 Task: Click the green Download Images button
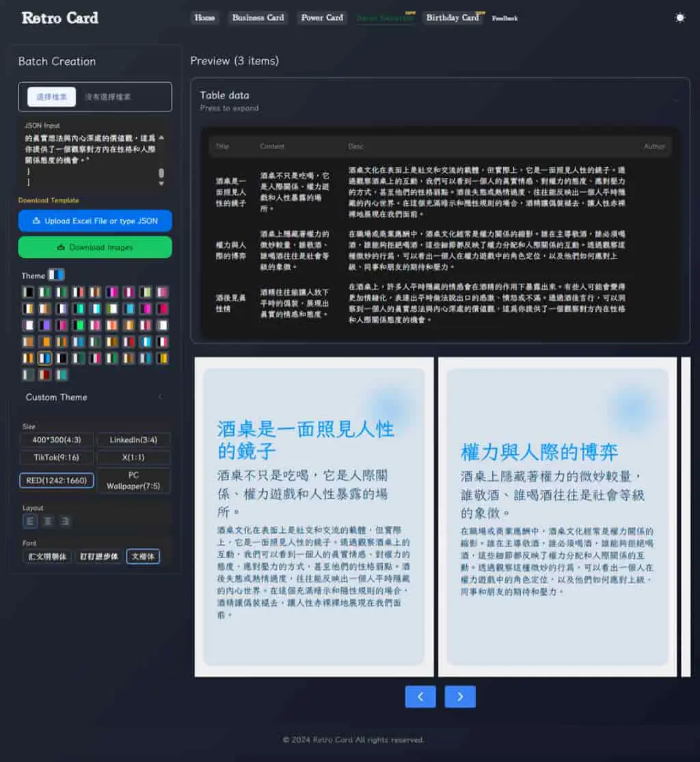click(x=95, y=248)
